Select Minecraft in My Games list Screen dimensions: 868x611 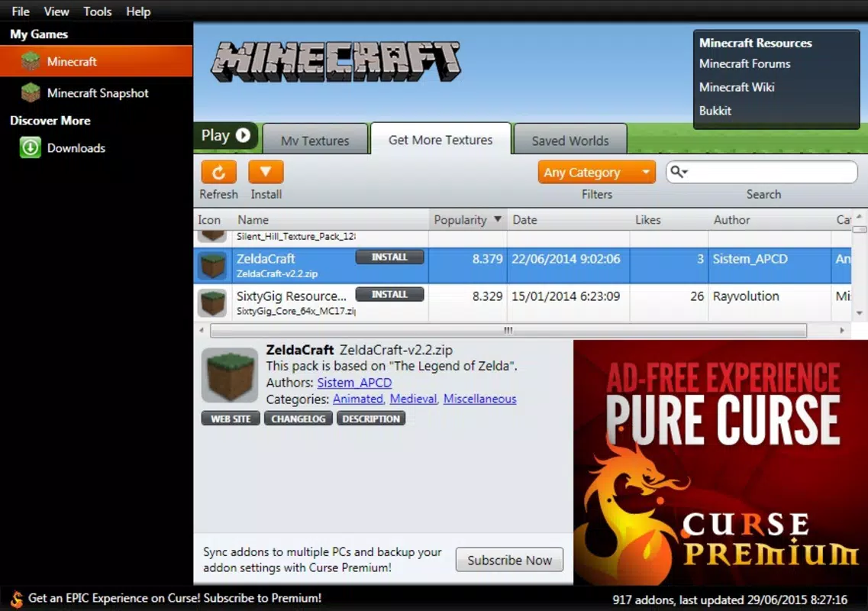(x=96, y=61)
